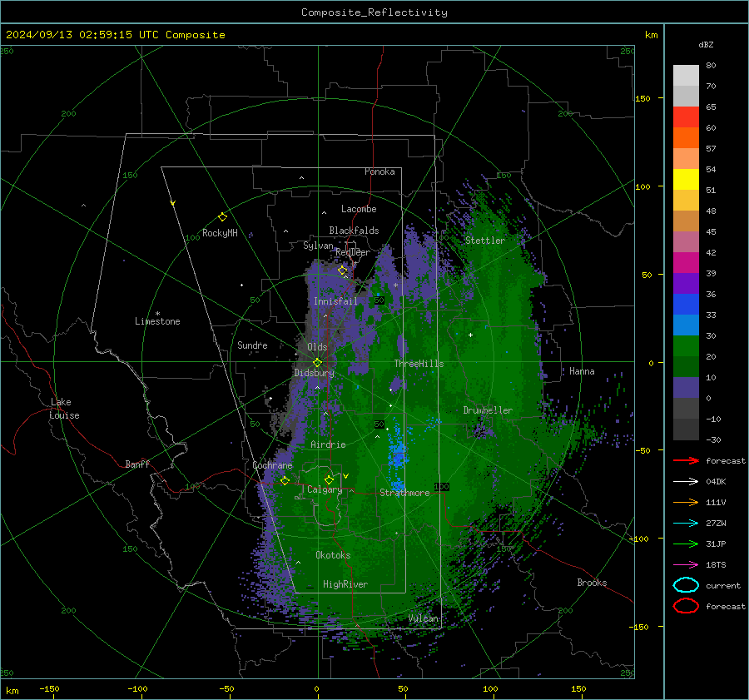Click the Innisfail town label

335,301
